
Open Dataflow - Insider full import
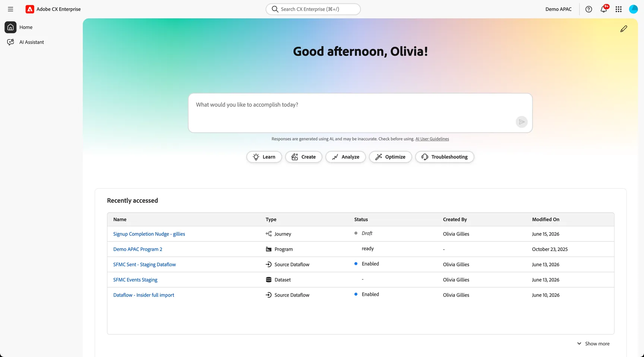pyautogui.click(x=143, y=295)
